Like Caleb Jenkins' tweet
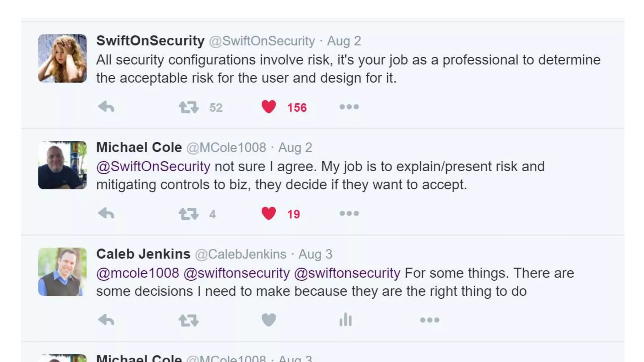644x362 pixels. [x=269, y=320]
